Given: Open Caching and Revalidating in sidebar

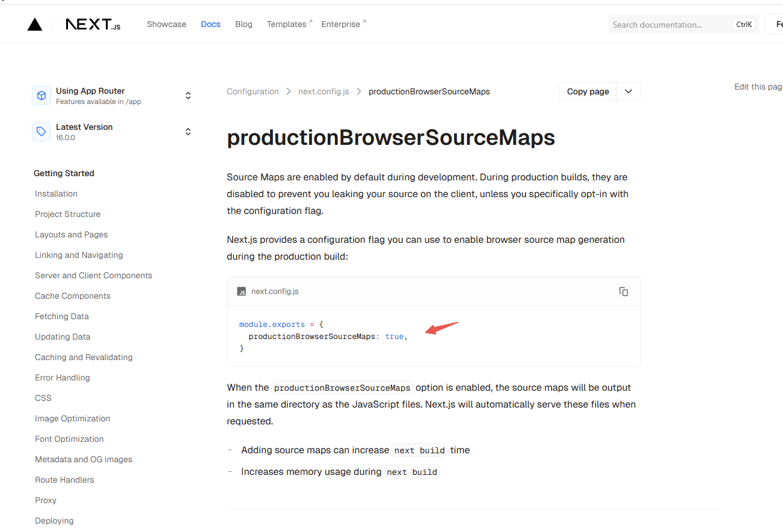Looking at the screenshot, I should tap(84, 357).
